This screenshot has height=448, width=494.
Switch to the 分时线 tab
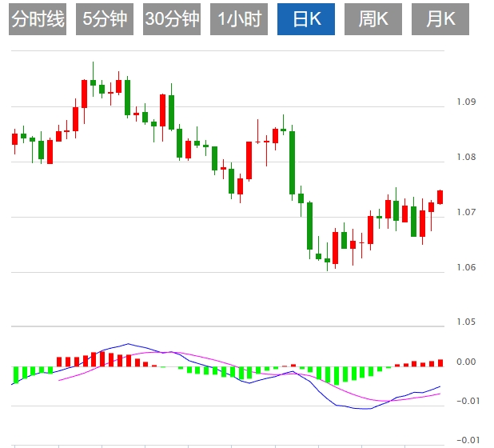pos(38,20)
